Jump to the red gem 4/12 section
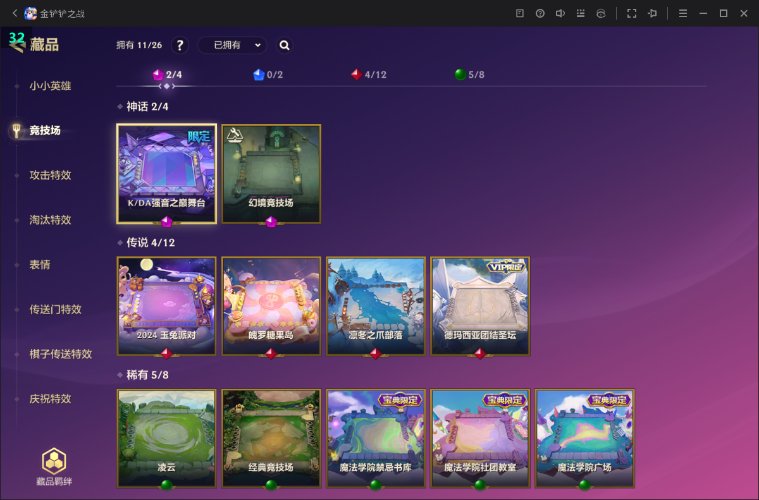 click(368, 75)
